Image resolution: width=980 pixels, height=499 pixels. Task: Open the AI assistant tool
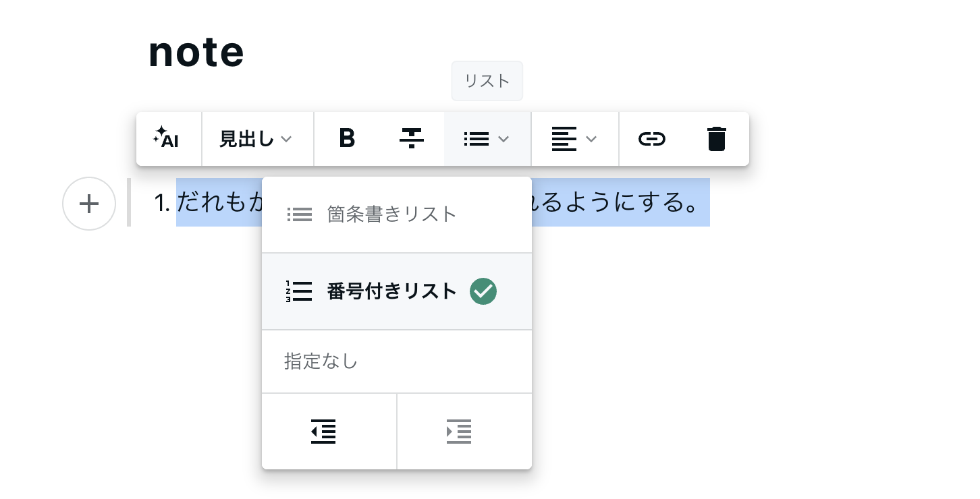tap(169, 139)
